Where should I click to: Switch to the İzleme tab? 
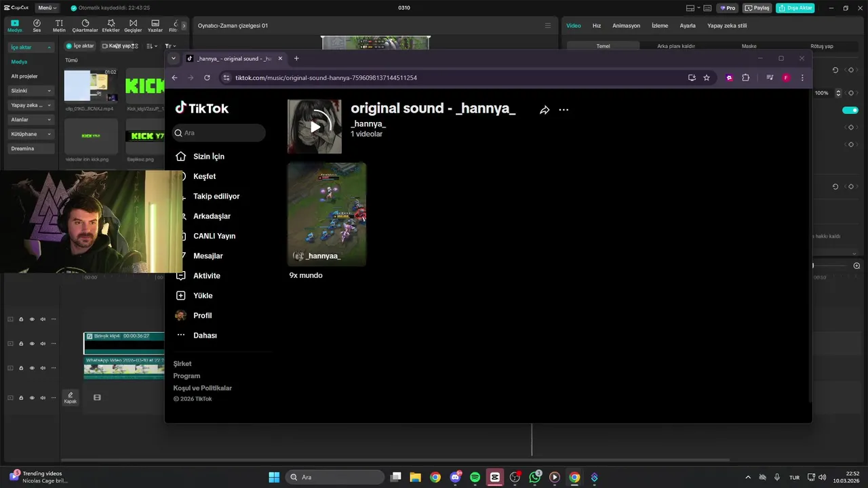tap(660, 26)
